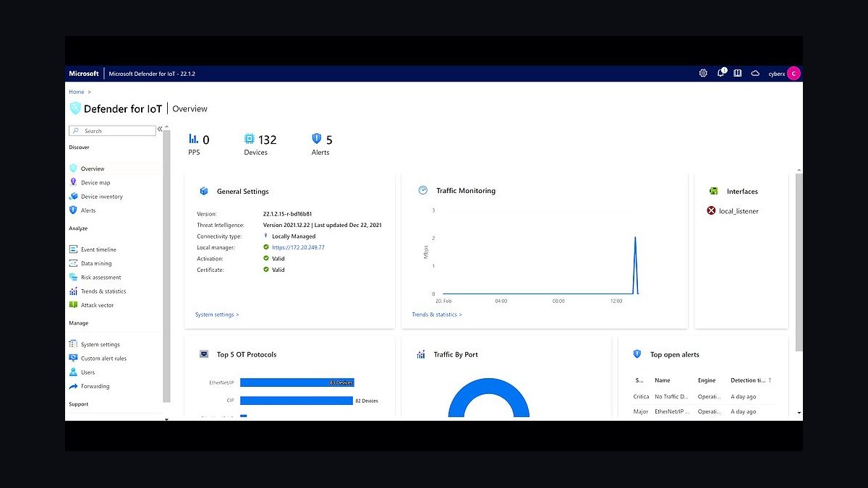
Task: Open the notifications bell
Action: pyautogui.click(x=720, y=73)
